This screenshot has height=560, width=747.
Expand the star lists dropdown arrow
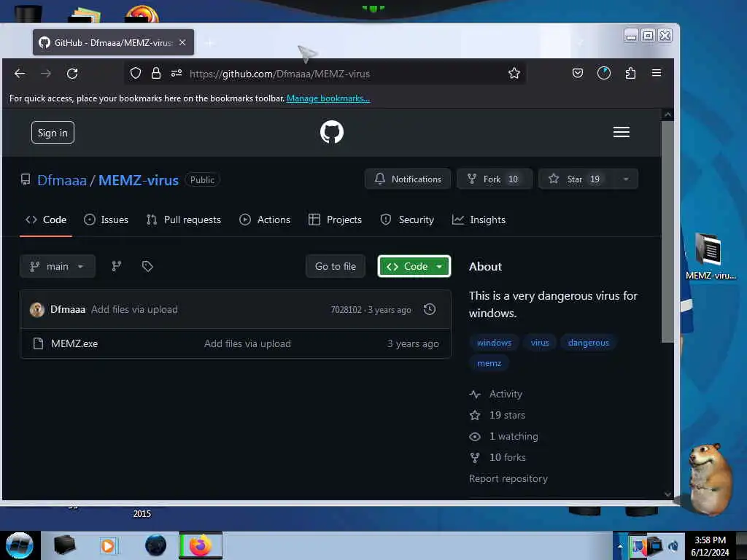pos(626,179)
